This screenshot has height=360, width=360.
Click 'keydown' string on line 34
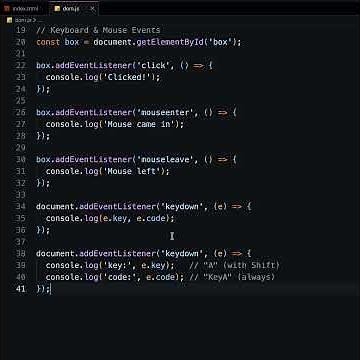point(182,207)
